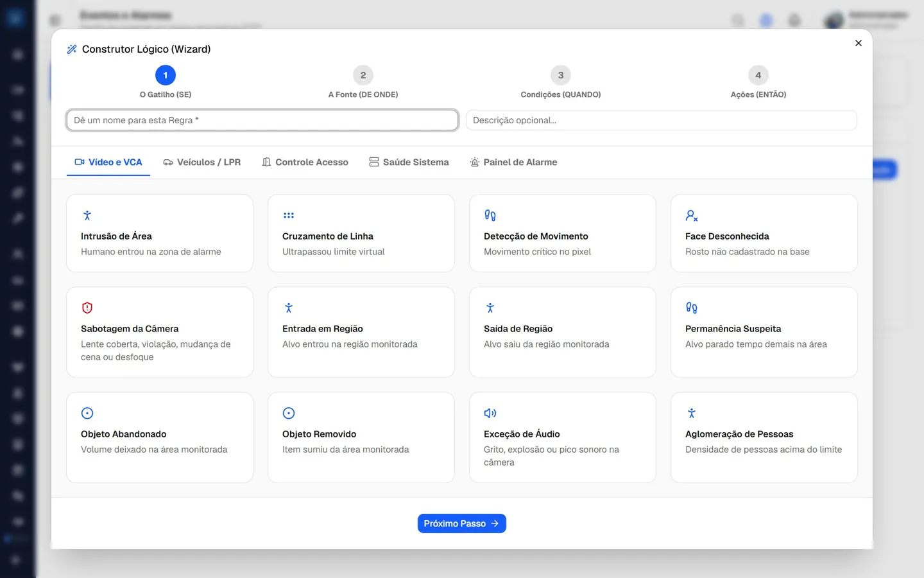Click the Entrada em Região person icon
The height and width of the screenshot is (578, 924).
(289, 308)
